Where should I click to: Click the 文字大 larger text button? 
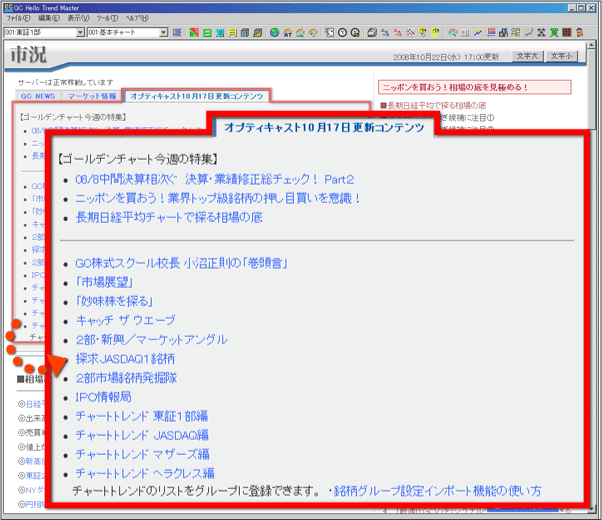click(528, 56)
